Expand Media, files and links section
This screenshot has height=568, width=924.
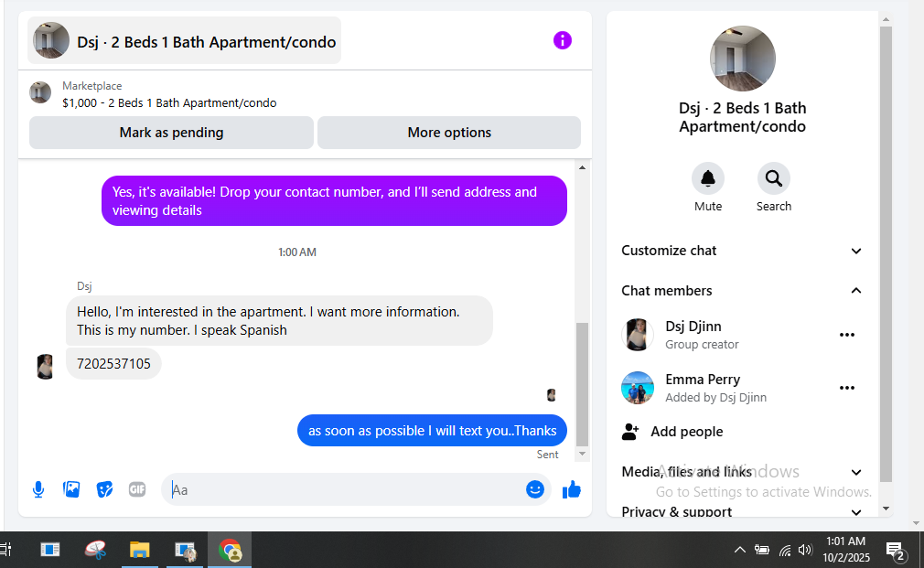point(742,472)
